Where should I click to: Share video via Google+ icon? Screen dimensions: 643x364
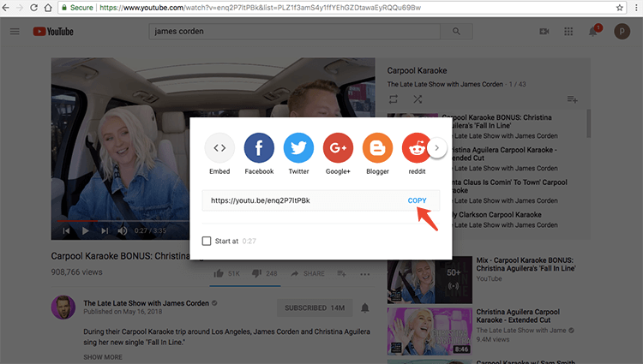pyautogui.click(x=338, y=148)
